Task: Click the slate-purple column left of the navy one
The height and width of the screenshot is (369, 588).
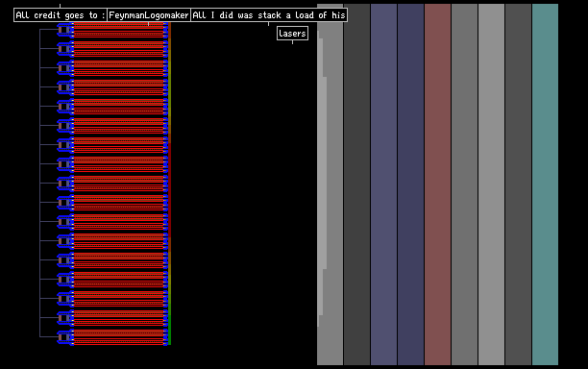Action: pyautogui.click(x=383, y=184)
